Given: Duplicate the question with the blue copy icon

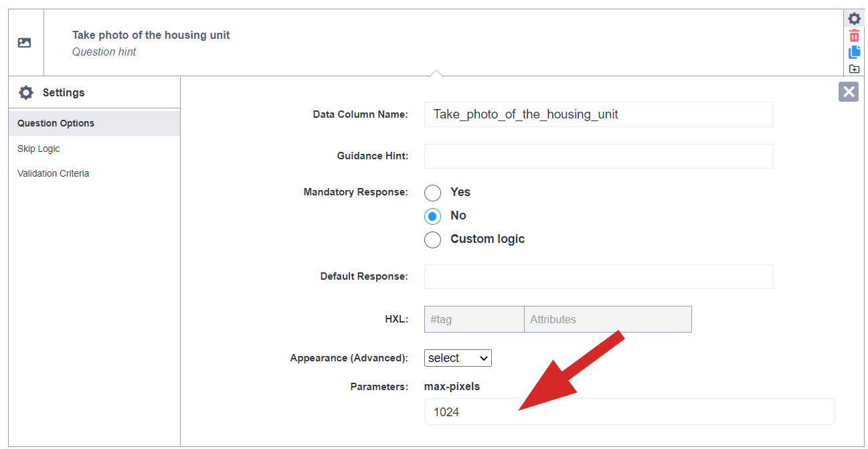Looking at the screenshot, I should click(x=854, y=52).
